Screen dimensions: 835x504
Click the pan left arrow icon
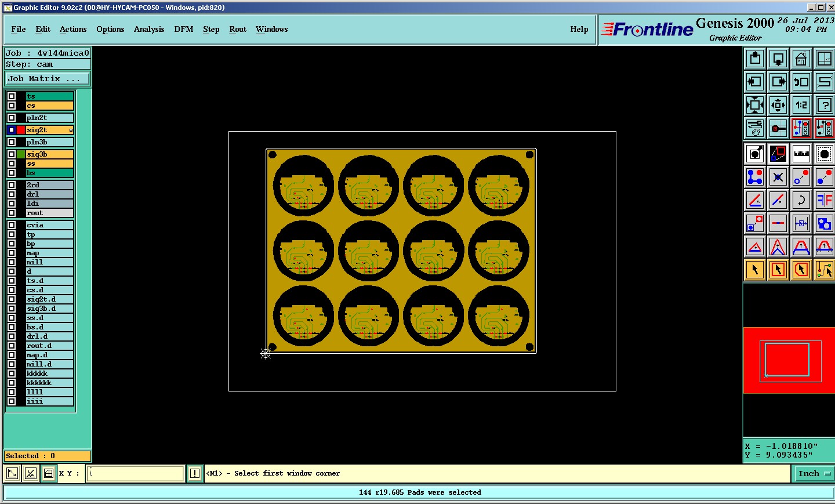(x=755, y=82)
